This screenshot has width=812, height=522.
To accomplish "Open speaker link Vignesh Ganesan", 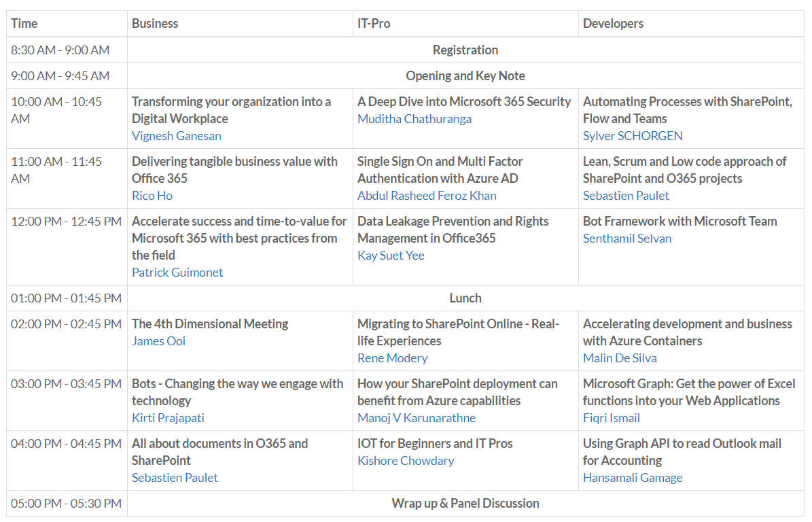I will tap(176, 136).
